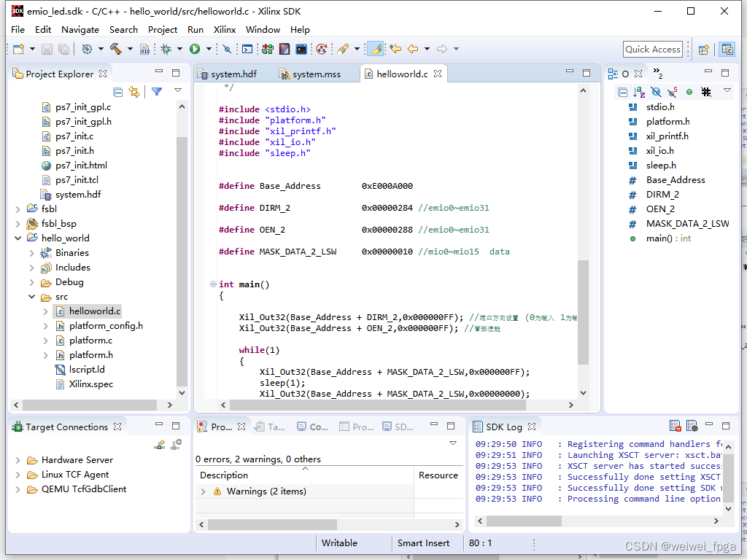The width and height of the screenshot is (747, 560).
Task: Toggle Hide Non-Public Members green dot
Action: pyautogui.click(x=689, y=92)
